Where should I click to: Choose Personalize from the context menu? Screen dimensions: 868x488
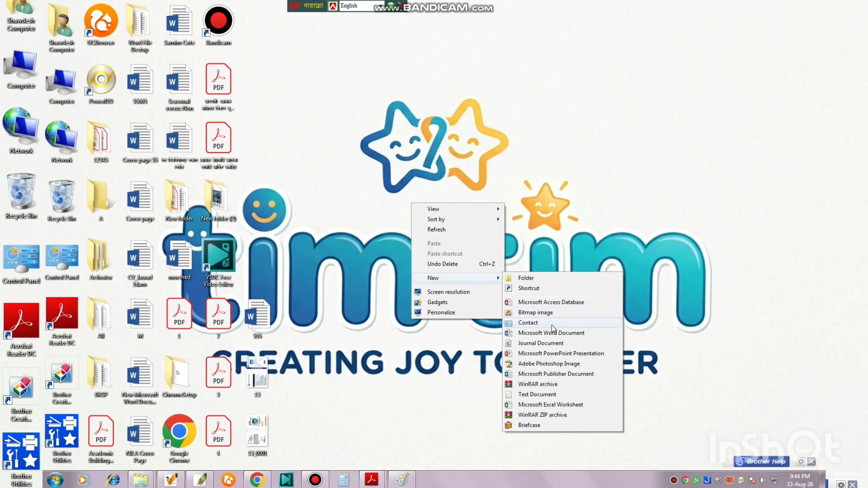point(458,313)
